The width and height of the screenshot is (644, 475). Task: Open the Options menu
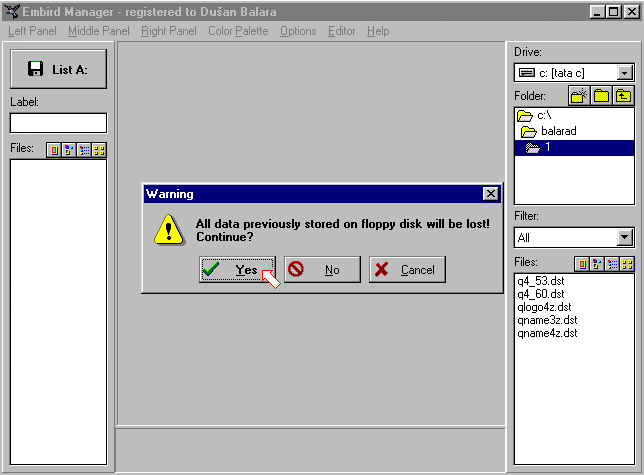point(298,31)
